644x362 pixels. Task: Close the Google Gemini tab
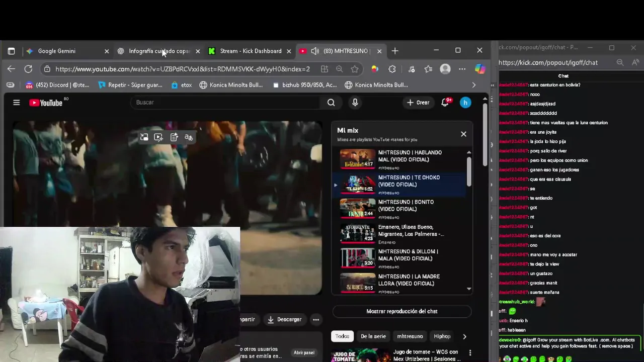click(107, 51)
